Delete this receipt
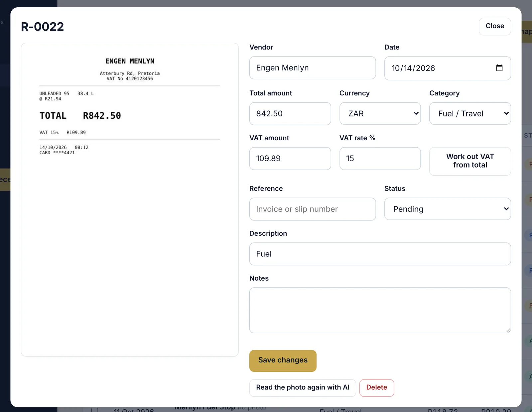The width and height of the screenshot is (532, 412). tap(377, 388)
